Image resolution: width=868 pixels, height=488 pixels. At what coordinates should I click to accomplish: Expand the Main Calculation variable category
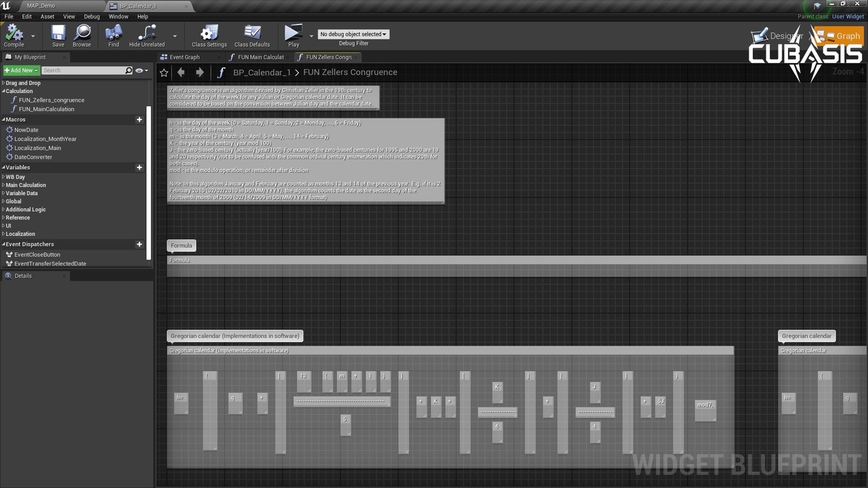click(26, 185)
